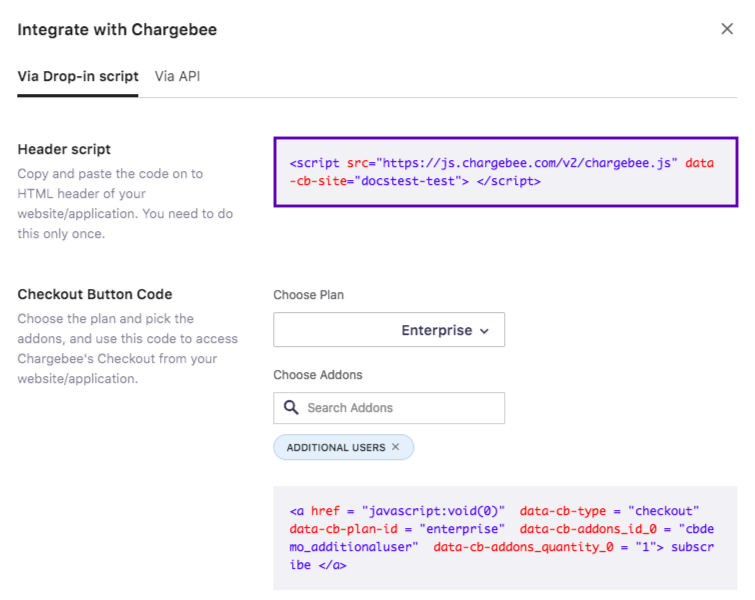
Task: Focus the Search Addons input field
Action: pos(400,408)
